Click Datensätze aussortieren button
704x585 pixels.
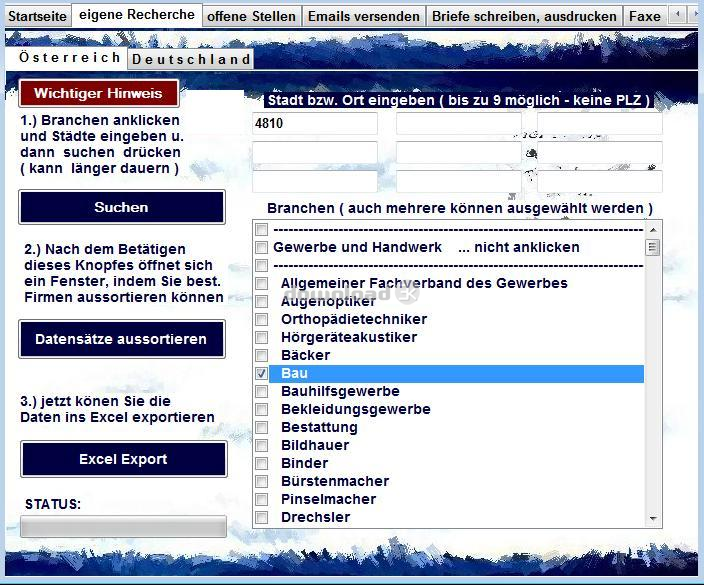tap(122, 339)
